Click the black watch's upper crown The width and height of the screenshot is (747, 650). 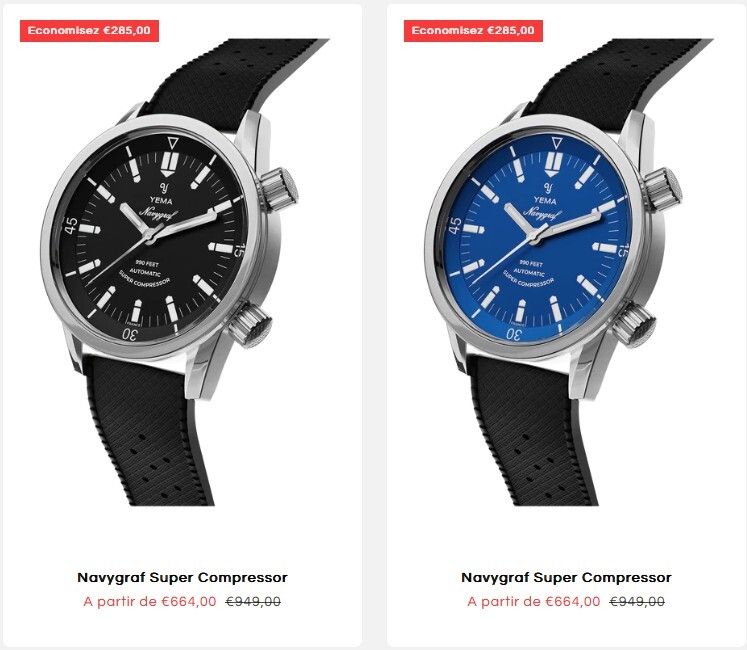pos(279,189)
